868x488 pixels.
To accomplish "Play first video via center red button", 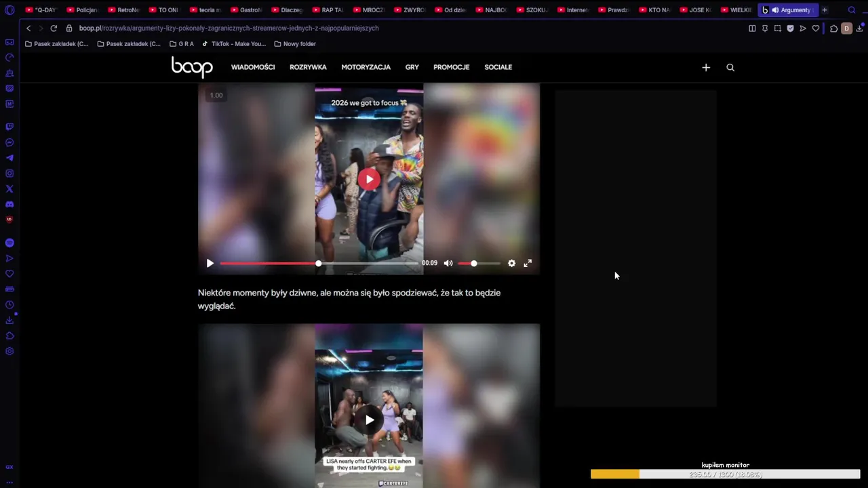I will (x=369, y=179).
